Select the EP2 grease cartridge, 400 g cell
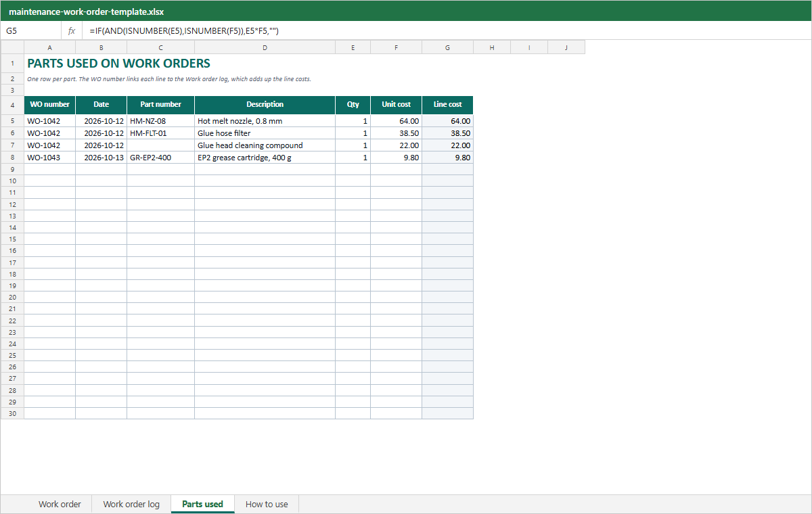This screenshot has height=514, width=812. [x=265, y=158]
